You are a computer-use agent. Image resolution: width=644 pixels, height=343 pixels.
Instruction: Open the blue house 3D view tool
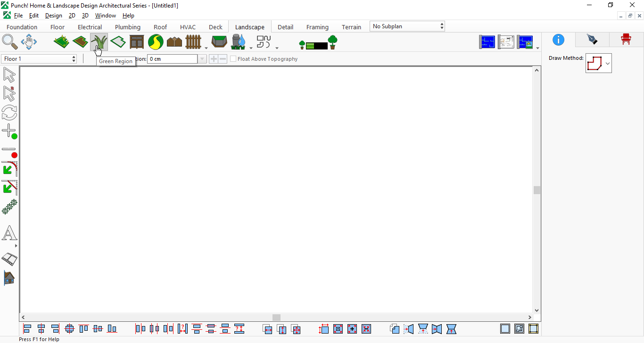pyautogui.click(x=9, y=278)
